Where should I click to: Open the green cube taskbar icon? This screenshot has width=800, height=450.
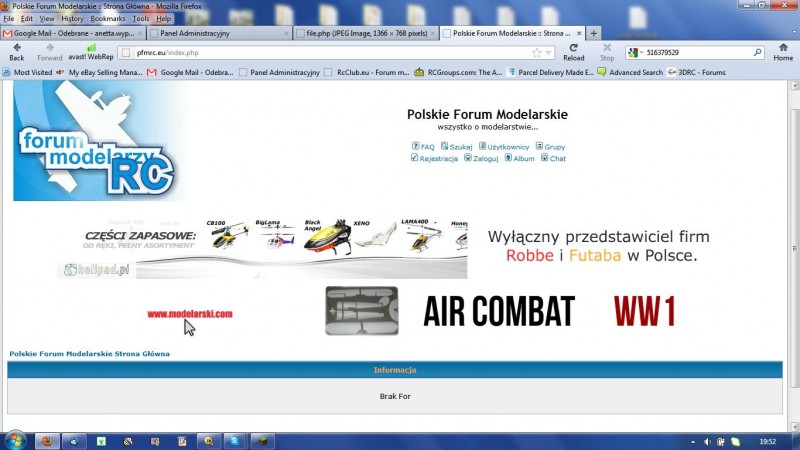262,441
